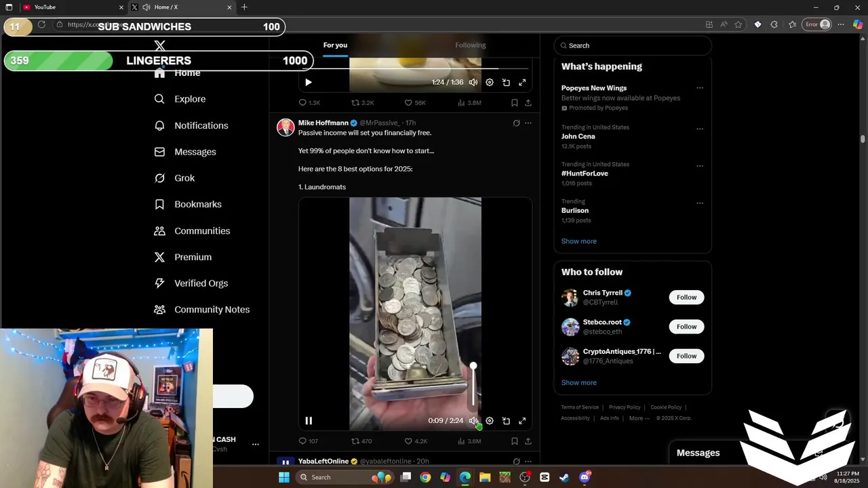Reload the page with refresh button
Viewport: 868px width, 488px height.
41,24
